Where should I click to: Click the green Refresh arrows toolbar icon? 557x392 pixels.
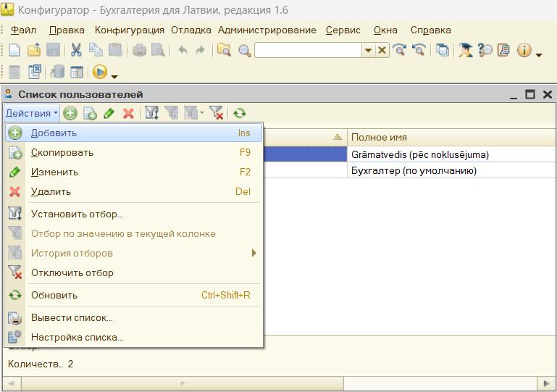pos(239,113)
